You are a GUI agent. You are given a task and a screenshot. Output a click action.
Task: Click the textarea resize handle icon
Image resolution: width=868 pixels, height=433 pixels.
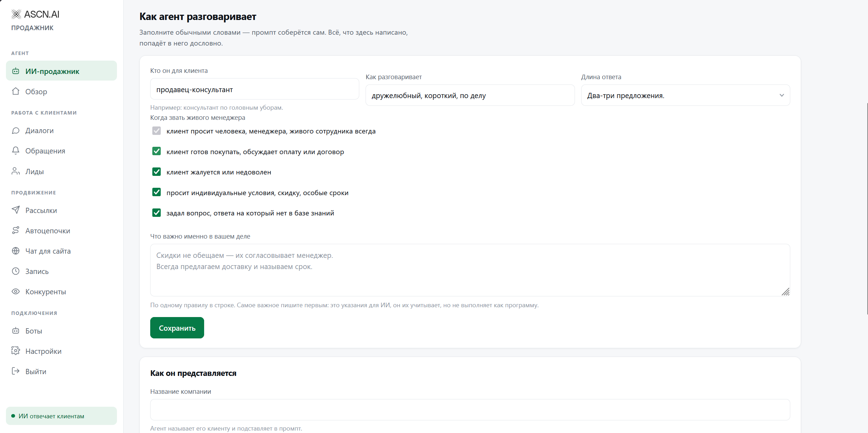(785, 292)
